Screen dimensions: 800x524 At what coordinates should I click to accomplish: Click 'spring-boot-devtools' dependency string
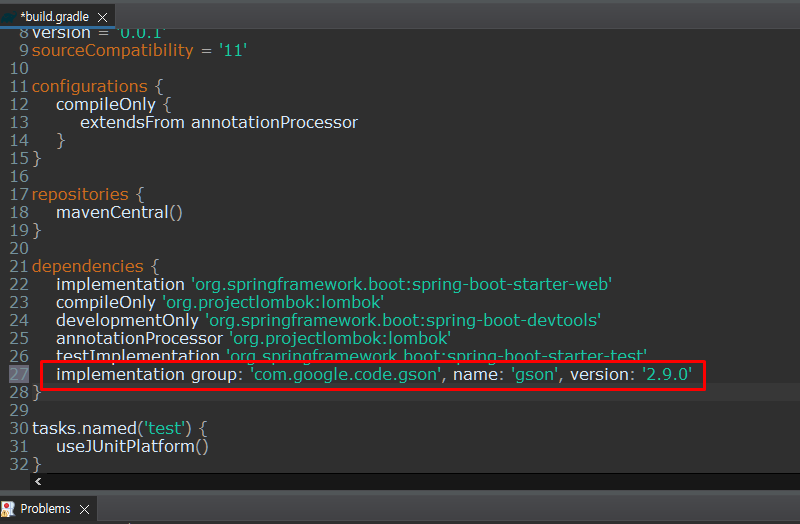pos(403,320)
